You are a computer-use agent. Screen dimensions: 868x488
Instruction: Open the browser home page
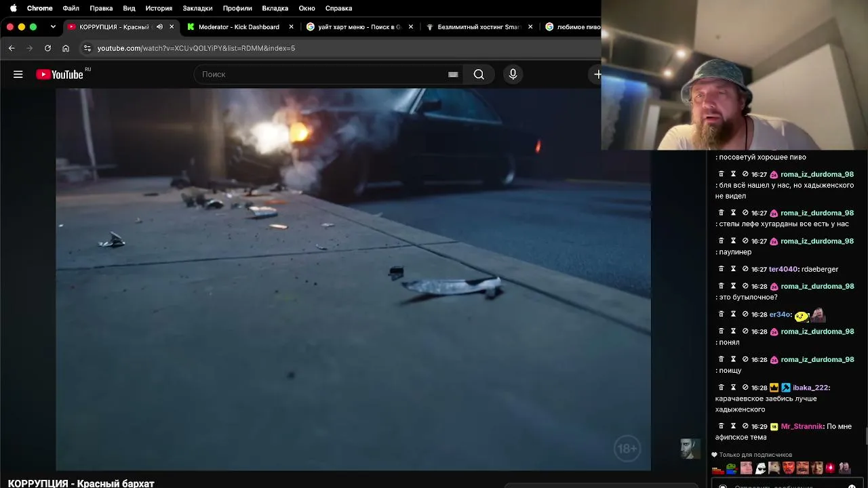pos(66,48)
